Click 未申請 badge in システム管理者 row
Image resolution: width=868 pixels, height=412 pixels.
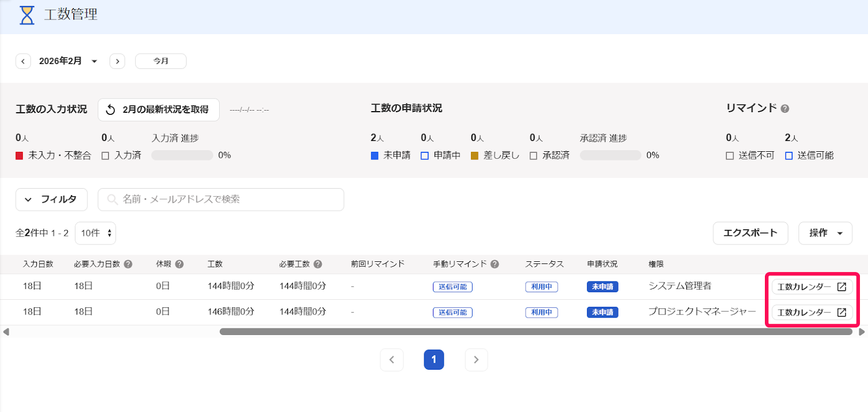tap(602, 287)
